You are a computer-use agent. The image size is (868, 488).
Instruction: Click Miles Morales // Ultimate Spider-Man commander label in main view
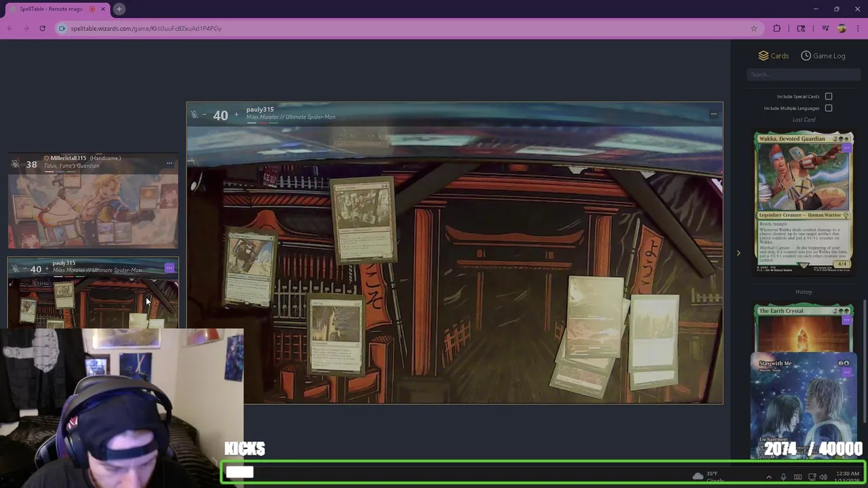[x=290, y=117]
